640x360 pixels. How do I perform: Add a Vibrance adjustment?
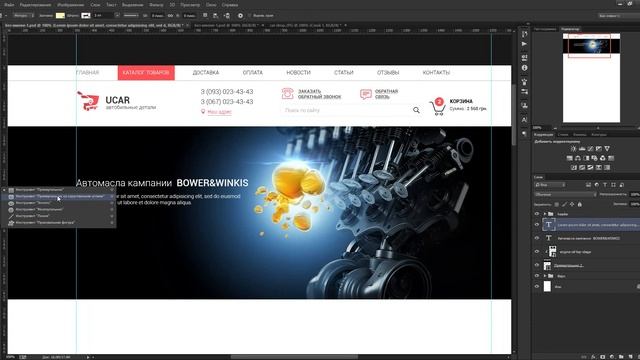tap(607, 149)
